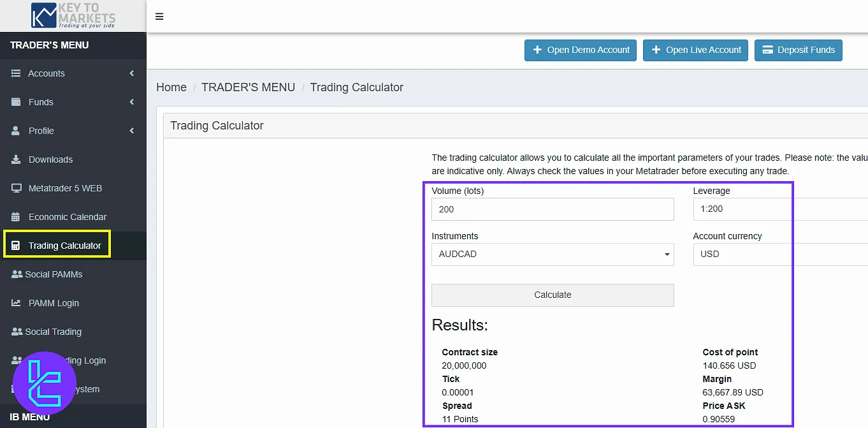
Task: Click the PAMM Login chart icon
Action: pos(16,303)
